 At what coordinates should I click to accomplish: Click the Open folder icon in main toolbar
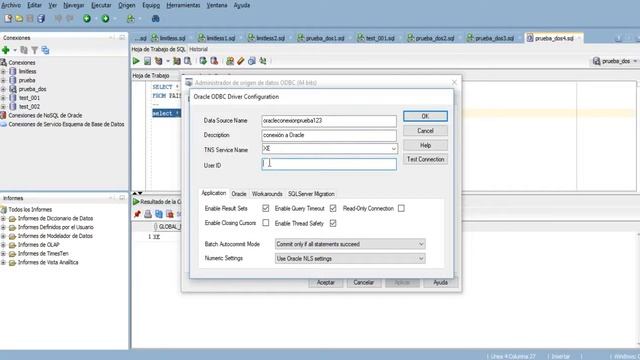click(19, 18)
